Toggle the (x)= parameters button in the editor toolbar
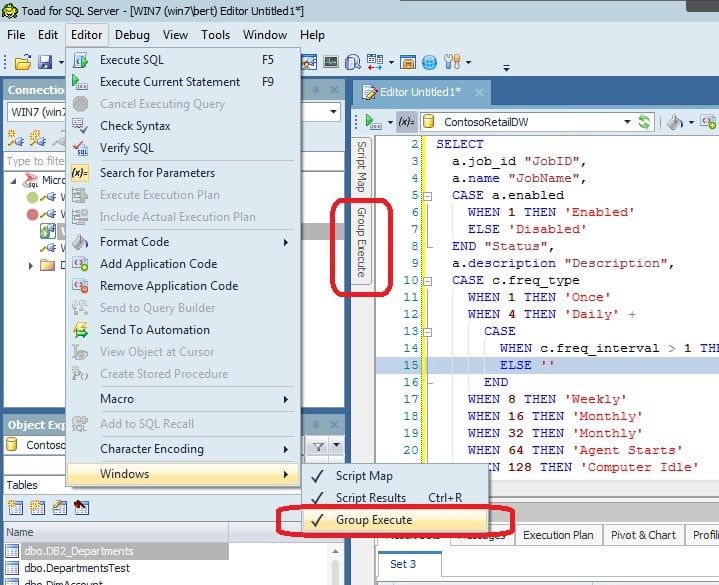Image resolution: width=719 pixels, height=585 pixels. click(x=406, y=122)
